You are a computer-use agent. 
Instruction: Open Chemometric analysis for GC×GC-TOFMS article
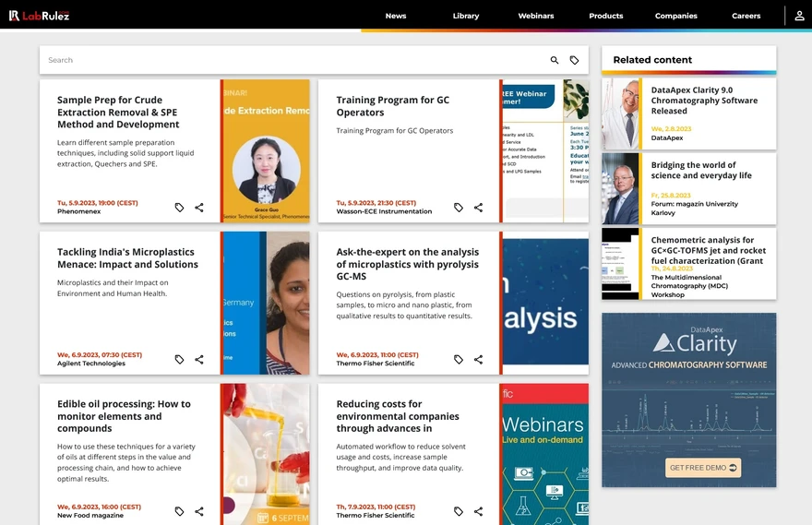tap(709, 251)
